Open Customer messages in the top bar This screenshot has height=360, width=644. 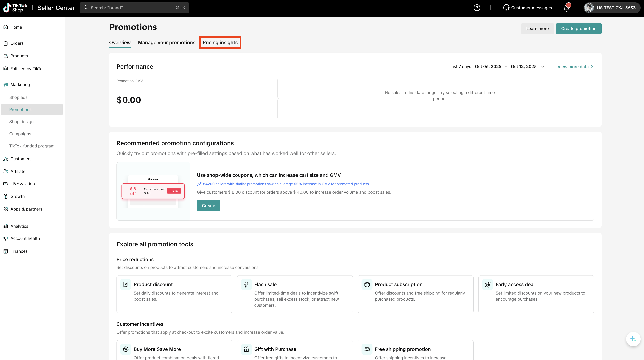pyautogui.click(x=527, y=8)
